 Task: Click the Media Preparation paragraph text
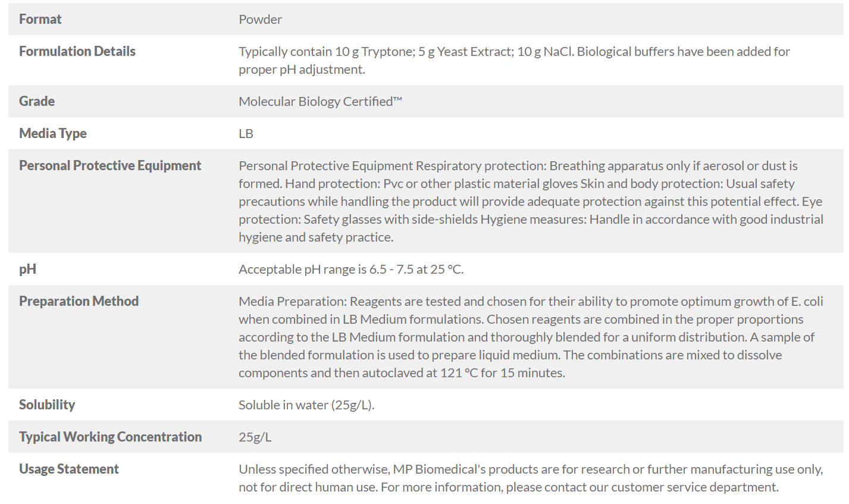[x=531, y=337]
